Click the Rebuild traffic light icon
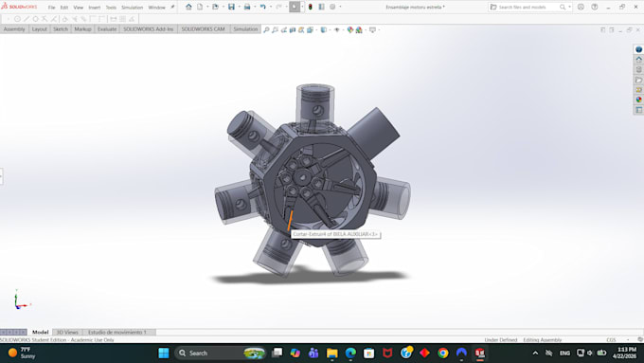Screen dimensions: 644x363 311,7
